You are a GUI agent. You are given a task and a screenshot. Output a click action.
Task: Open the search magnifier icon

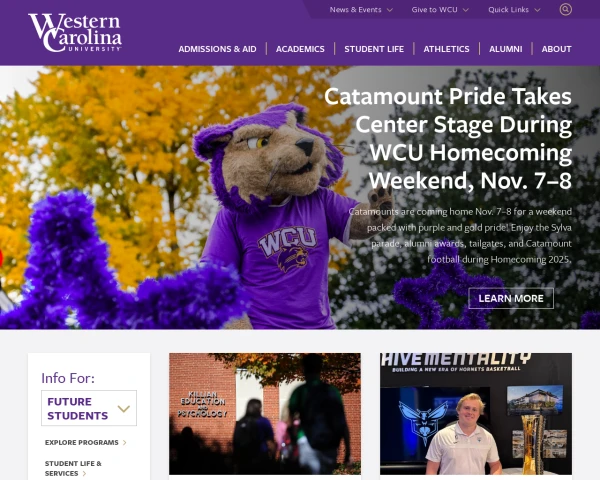[566, 9]
